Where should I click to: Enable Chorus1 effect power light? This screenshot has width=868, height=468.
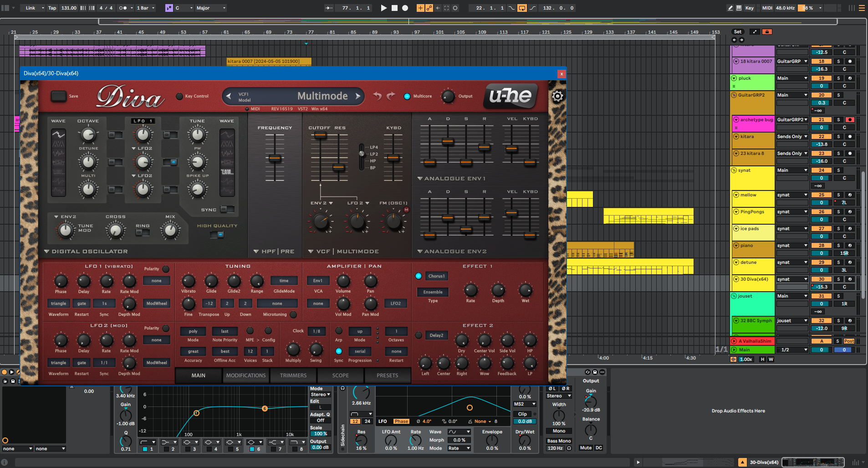click(419, 276)
